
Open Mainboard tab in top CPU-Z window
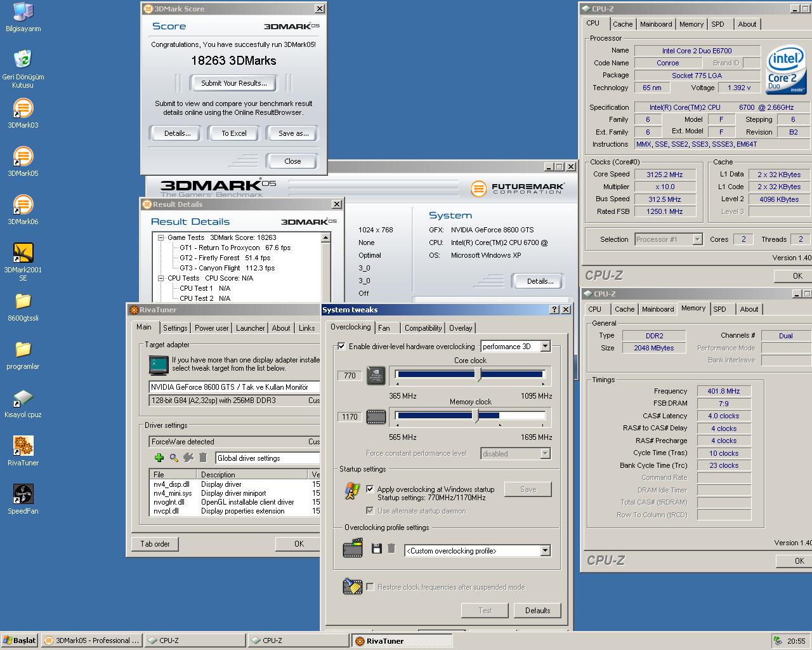(656, 24)
